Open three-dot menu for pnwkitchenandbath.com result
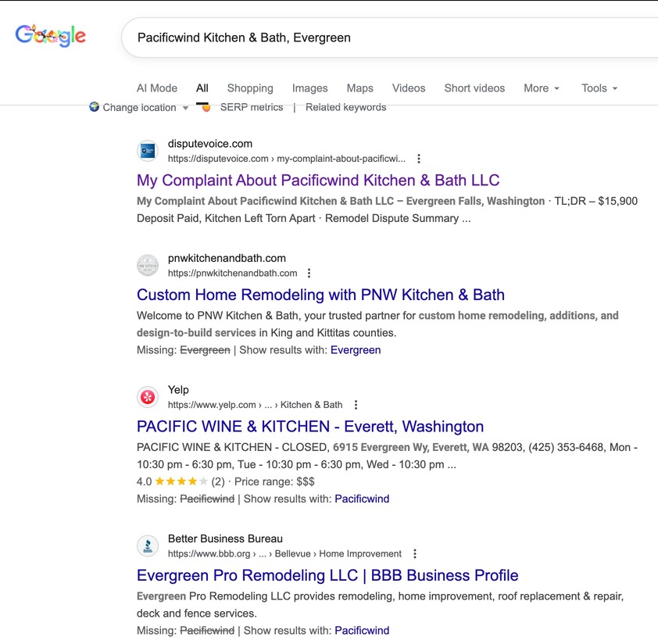 (309, 274)
